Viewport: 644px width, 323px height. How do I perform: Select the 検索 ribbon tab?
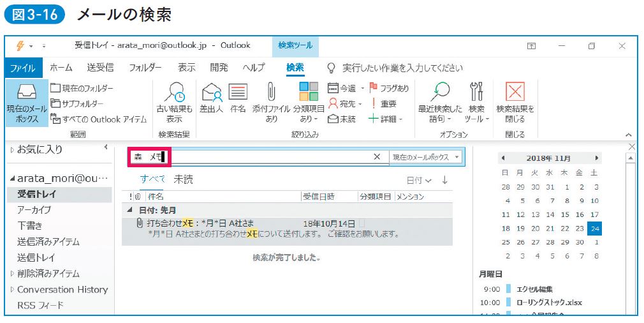point(295,68)
